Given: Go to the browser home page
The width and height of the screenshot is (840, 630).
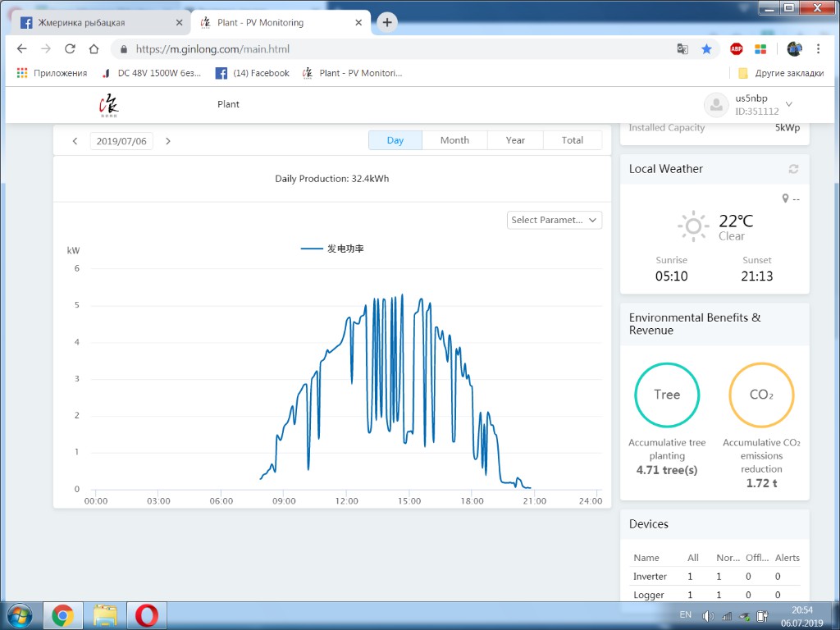Looking at the screenshot, I should pyautogui.click(x=94, y=49).
